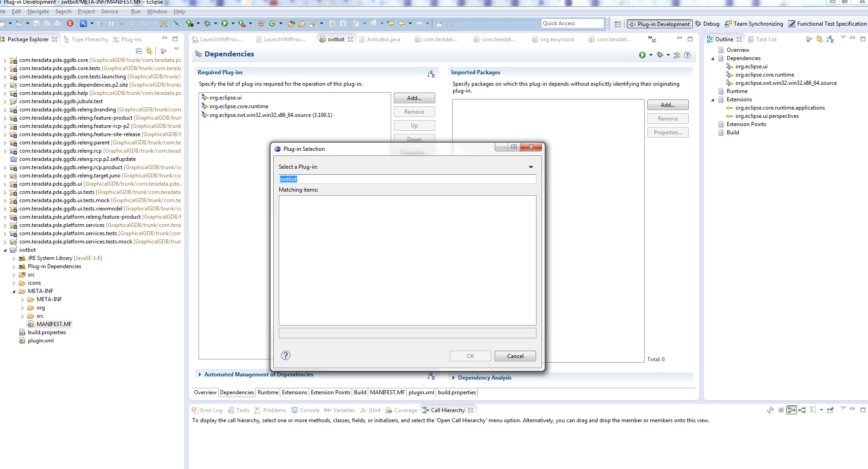Image resolution: width=868 pixels, height=469 pixels.
Task: Click the Debug icon in Dependencies header
Action: pos(660,55)
